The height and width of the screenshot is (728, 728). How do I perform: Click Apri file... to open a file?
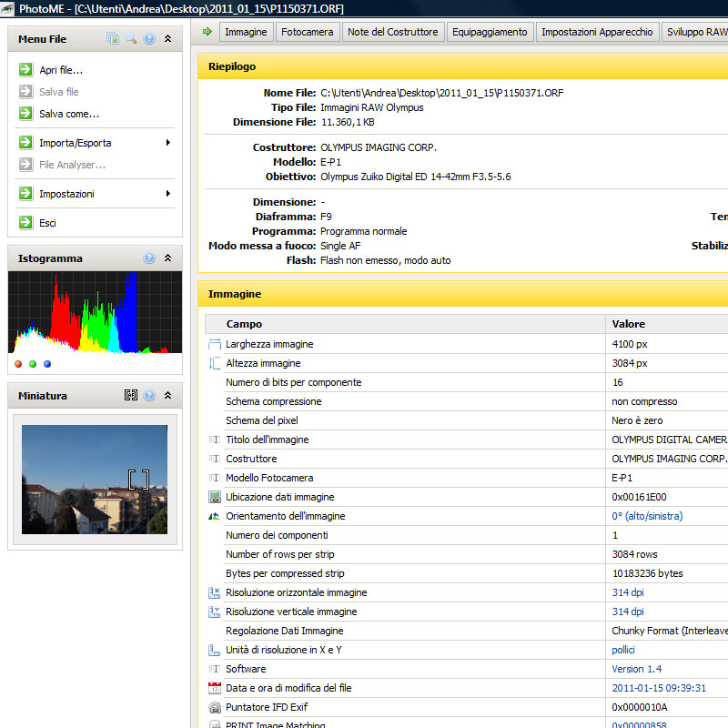(61, 70)
